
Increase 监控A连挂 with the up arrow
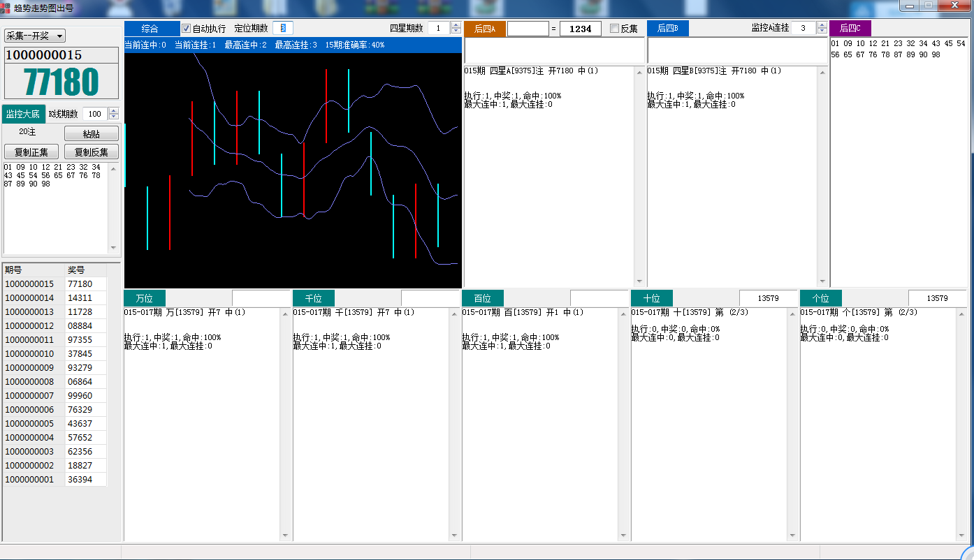tap(822, 25)
